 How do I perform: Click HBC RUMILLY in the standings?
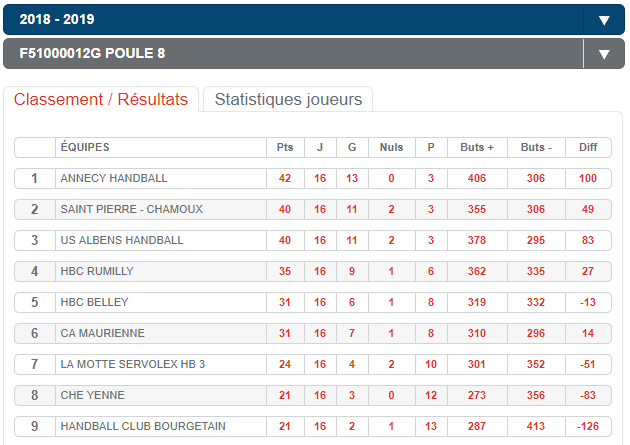(97, 271)
